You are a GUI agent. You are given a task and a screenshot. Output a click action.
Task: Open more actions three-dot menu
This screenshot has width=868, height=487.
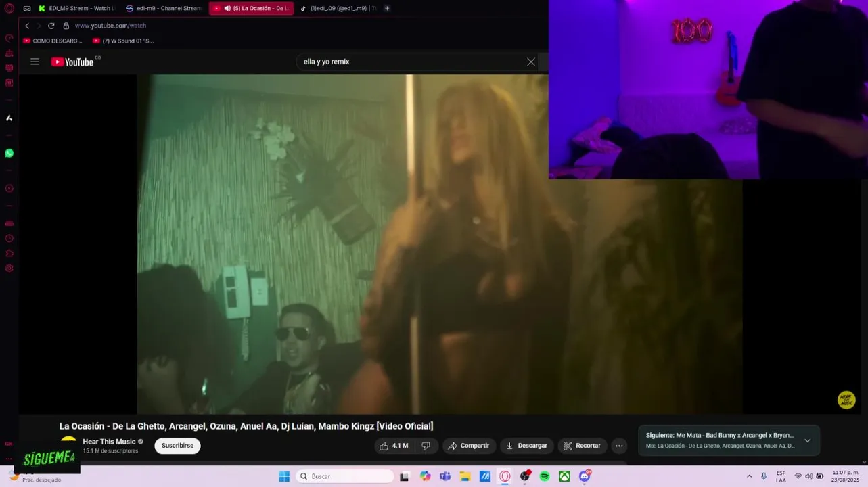click(x=619, y=446)
